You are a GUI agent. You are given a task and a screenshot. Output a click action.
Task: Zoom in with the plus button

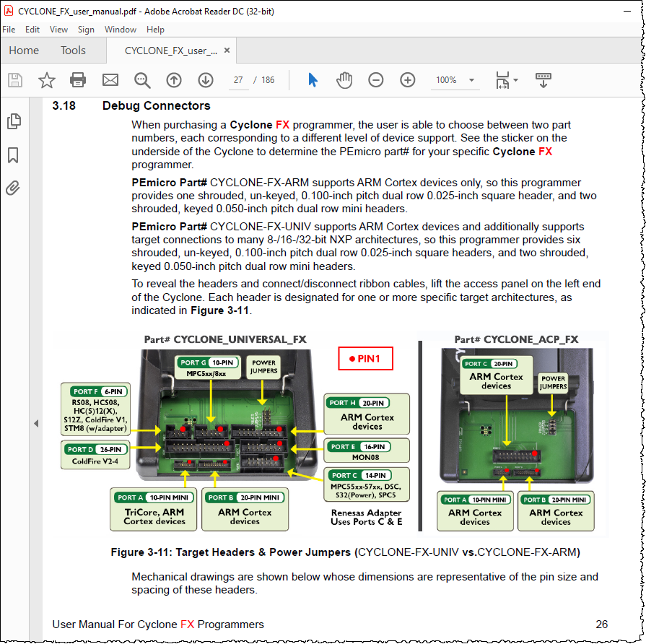point(408,80)
